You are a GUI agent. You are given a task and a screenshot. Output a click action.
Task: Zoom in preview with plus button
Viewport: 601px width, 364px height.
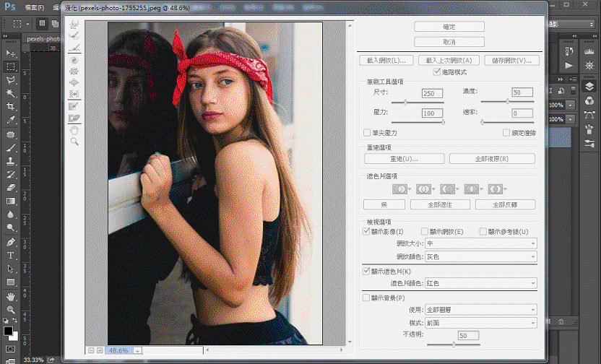100,350
